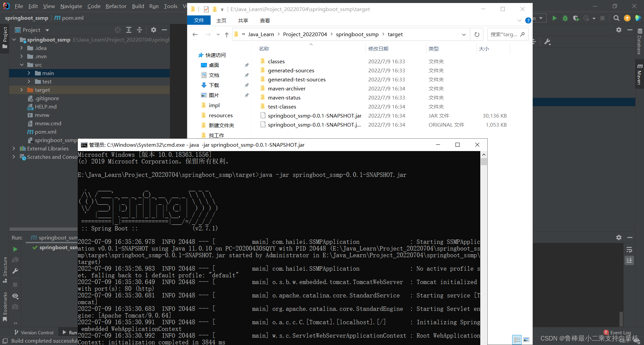Click cmd window vertical scrollbar thumb

[x=484, y=162]
